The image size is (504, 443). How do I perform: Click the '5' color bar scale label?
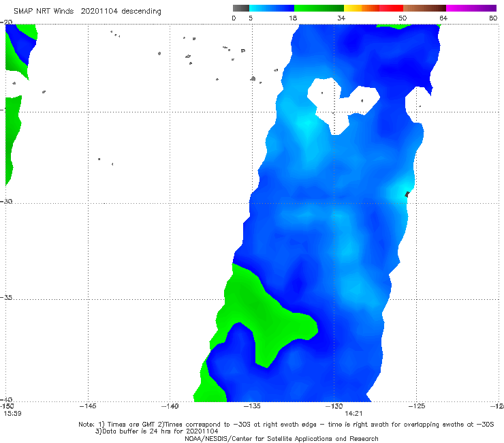tap(251, 18)
